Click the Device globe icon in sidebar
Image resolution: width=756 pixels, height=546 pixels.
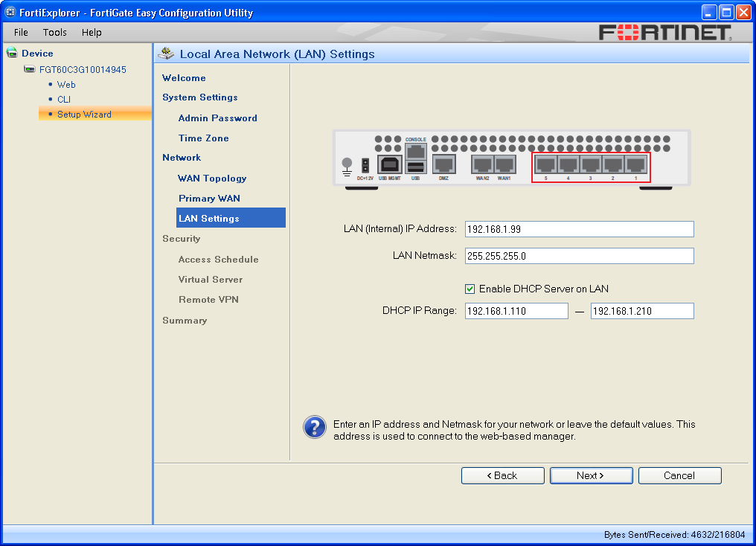12,53
